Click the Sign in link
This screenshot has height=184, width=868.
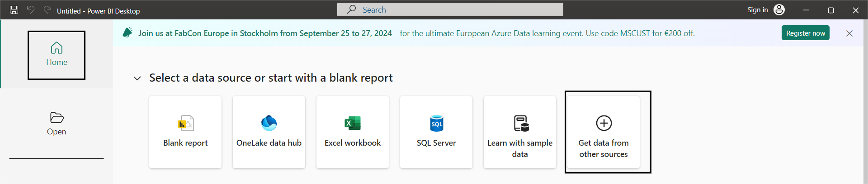point(757,10)
